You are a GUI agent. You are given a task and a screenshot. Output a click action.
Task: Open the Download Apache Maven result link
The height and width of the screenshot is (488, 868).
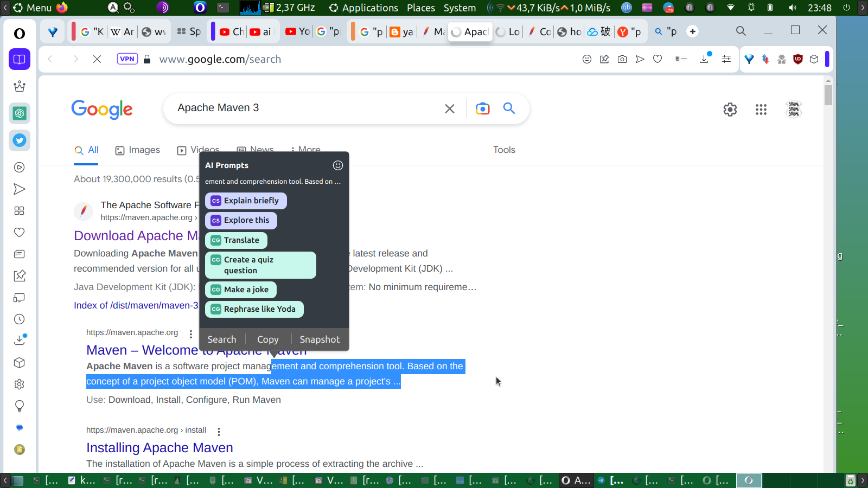tap(137, 236)
